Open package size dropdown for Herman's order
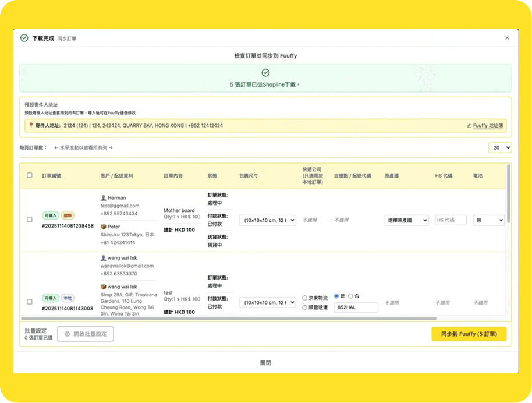The width and height of the screenshot is (532, 403). (267, 220)
